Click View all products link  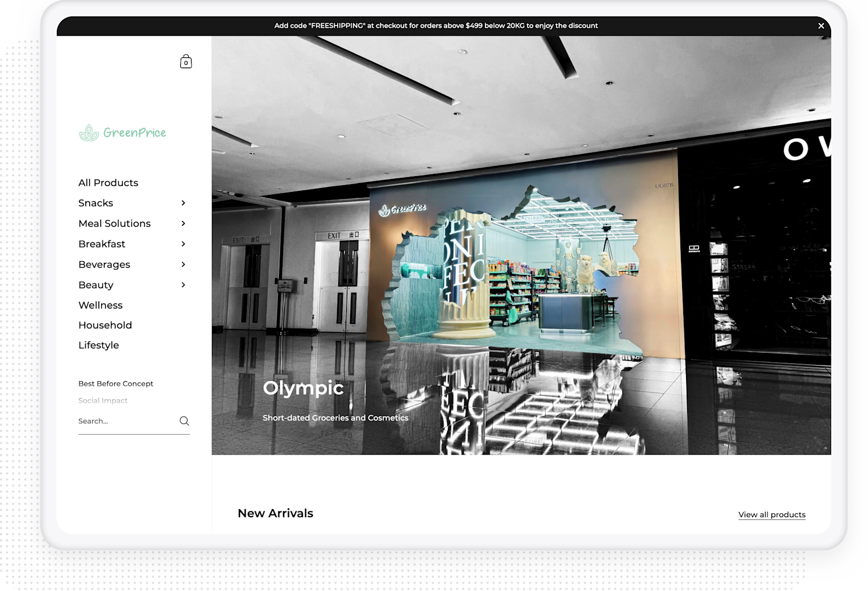[772, 515]
